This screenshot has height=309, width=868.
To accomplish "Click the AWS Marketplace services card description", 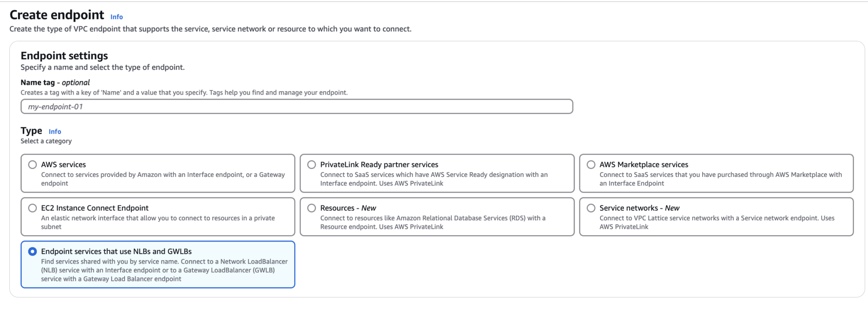I will pyautogui.click(x=721, y=179).
